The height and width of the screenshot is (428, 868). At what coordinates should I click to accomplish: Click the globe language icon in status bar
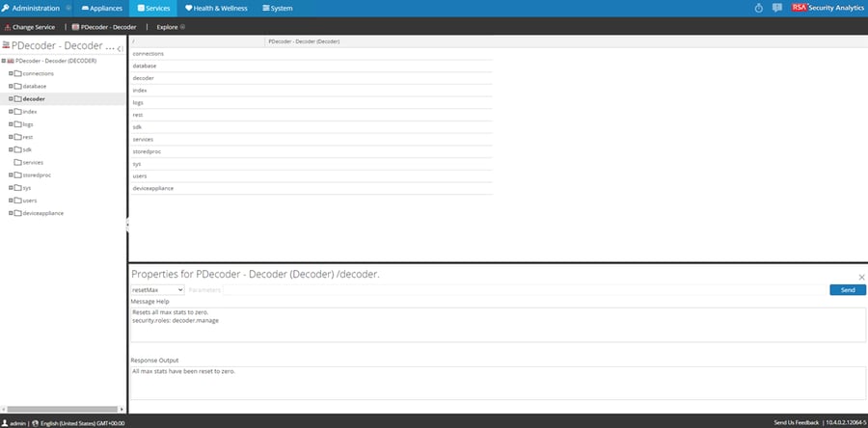[x=36, y=423]
